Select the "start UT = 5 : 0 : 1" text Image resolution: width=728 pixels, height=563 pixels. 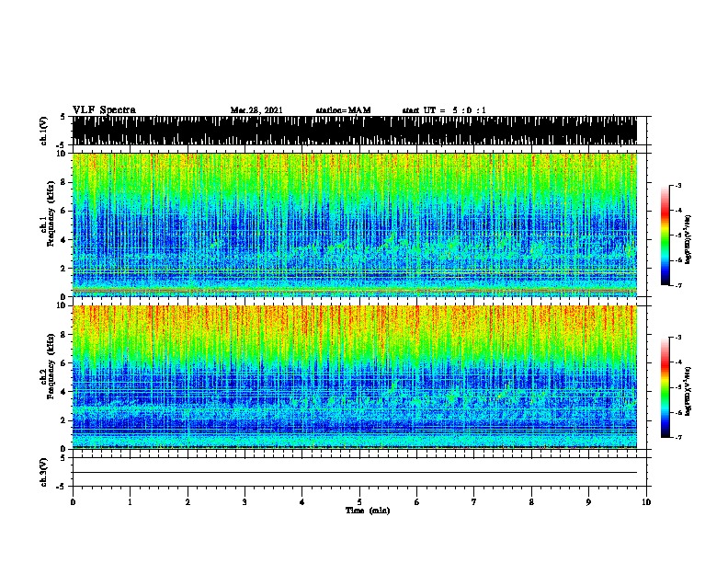pos(444,110)
